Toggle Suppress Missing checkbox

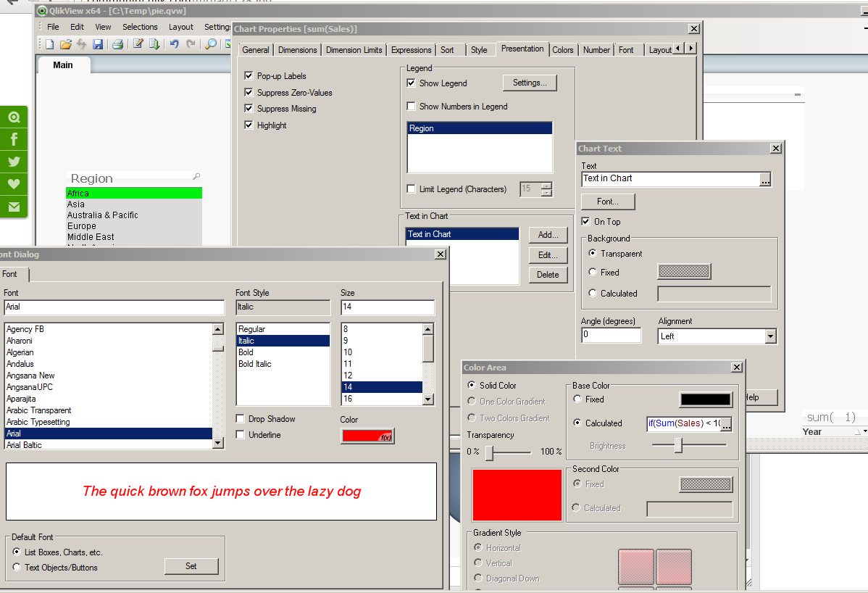coord(249,109)
